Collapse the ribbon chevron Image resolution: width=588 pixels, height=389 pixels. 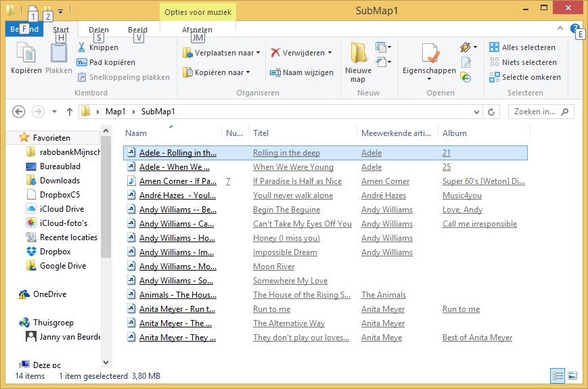coord(560,28)
